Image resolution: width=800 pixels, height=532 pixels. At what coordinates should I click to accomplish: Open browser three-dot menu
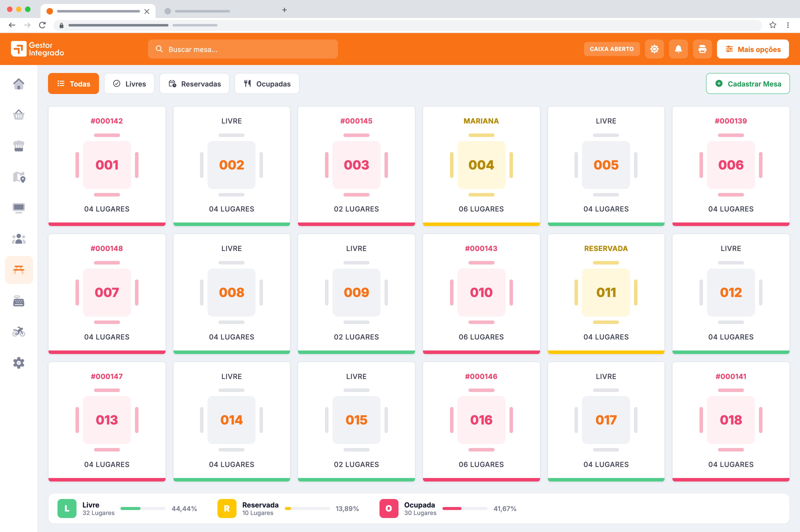click(x=788, y=25)
